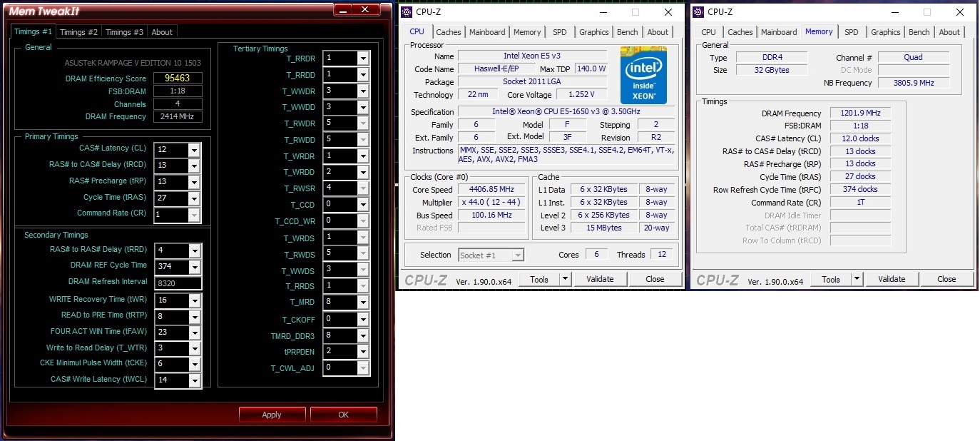Click OK button in Mem TweakIt
The image size is (980, 441).
pyautogui.click(x=343, y=415)
